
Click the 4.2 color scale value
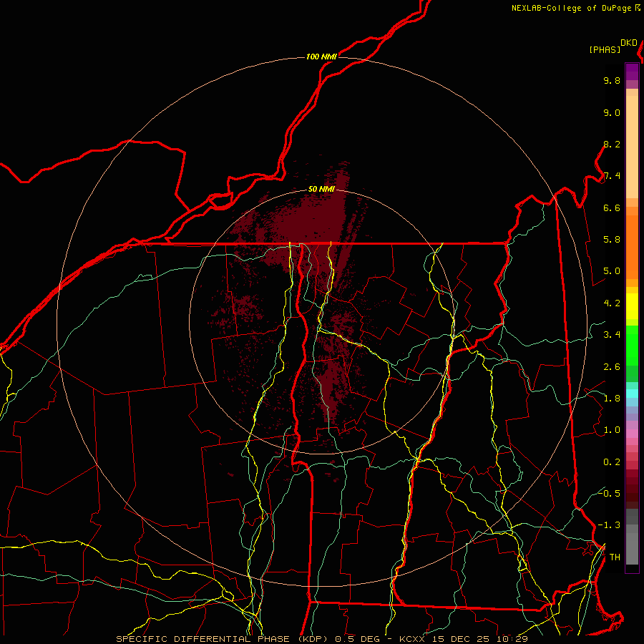pyautogui.click(x=612, y=303)
